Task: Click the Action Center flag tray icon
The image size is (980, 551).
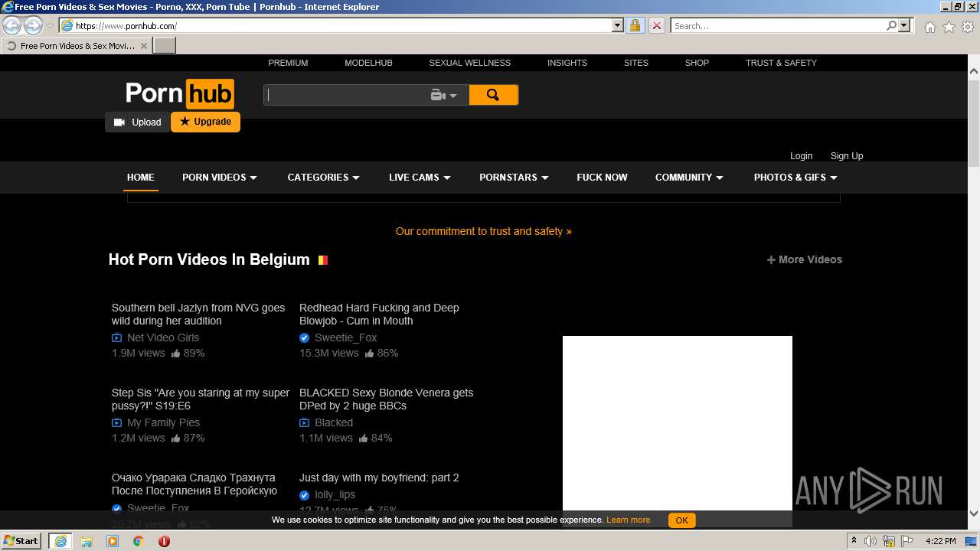Action: tap(907, 541)
